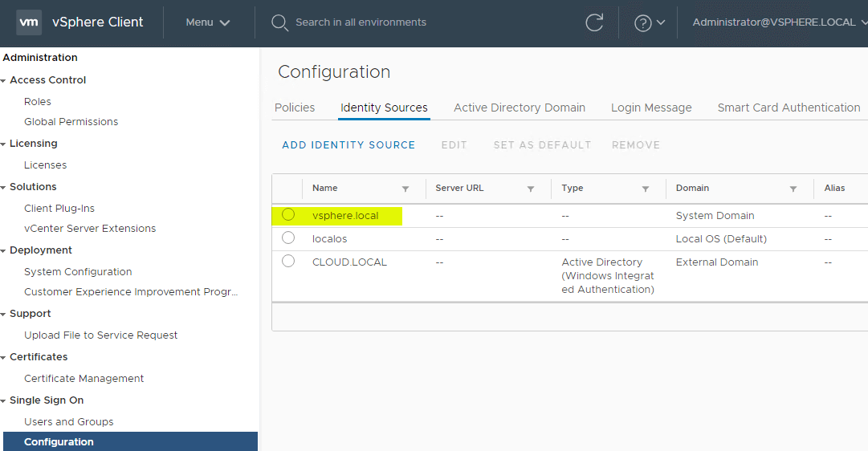Click ADD IDENTITY SOURCE button
The width and height of the screenshot is (868, 451).
[x=348, y=145]
